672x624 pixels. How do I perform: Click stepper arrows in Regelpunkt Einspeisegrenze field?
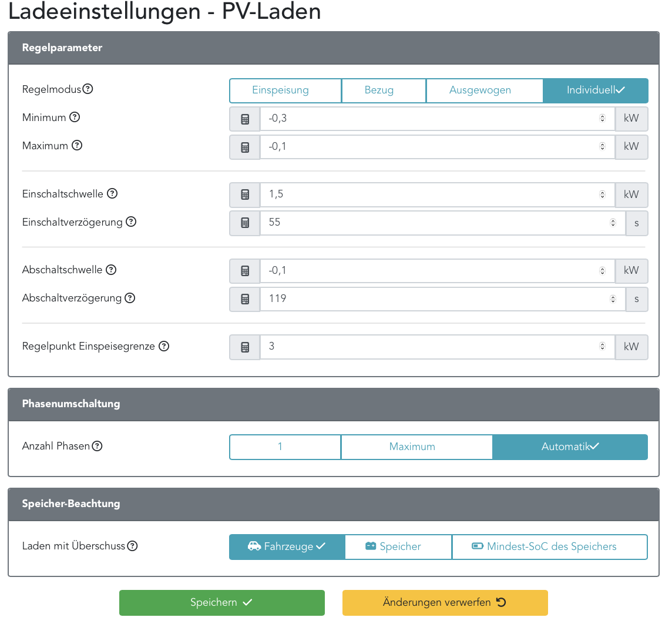pos(602,346)
